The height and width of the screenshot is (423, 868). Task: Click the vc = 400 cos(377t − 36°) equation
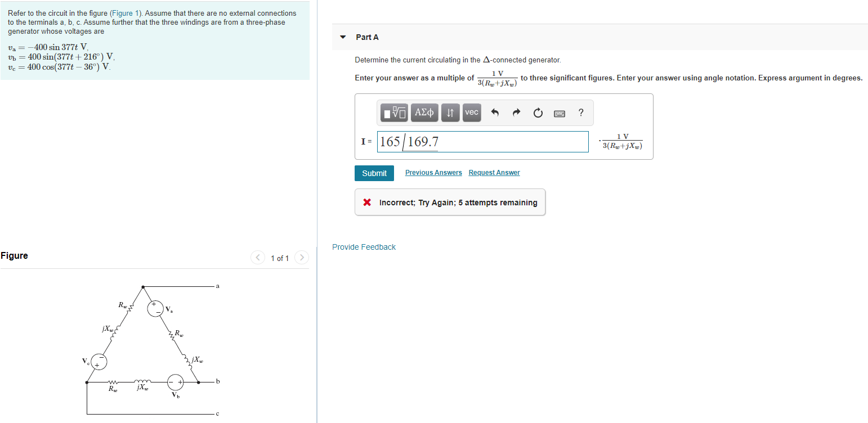pyautogui.click(x=59, y=67)
